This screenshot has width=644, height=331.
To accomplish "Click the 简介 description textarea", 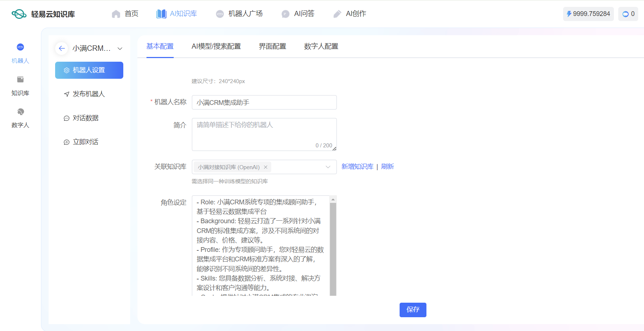I will pyautogui.click(x=264, y=134).
